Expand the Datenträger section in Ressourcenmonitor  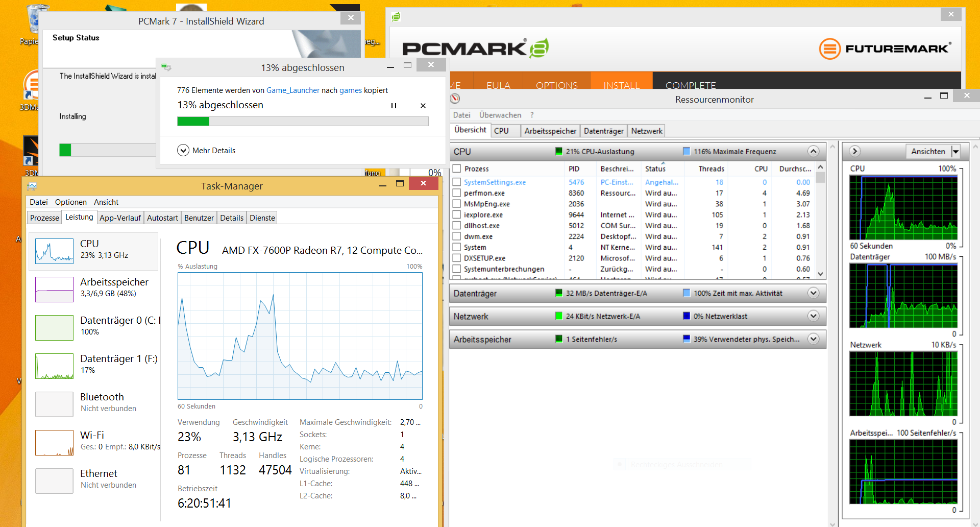pos(813,293)
